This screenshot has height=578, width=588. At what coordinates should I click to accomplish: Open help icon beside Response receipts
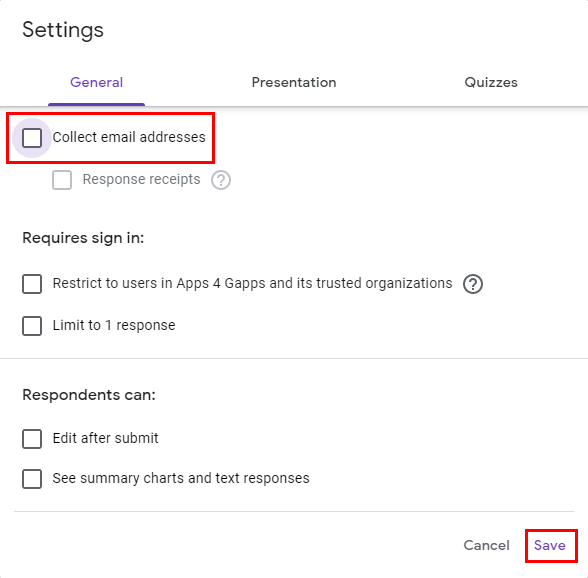220,180
